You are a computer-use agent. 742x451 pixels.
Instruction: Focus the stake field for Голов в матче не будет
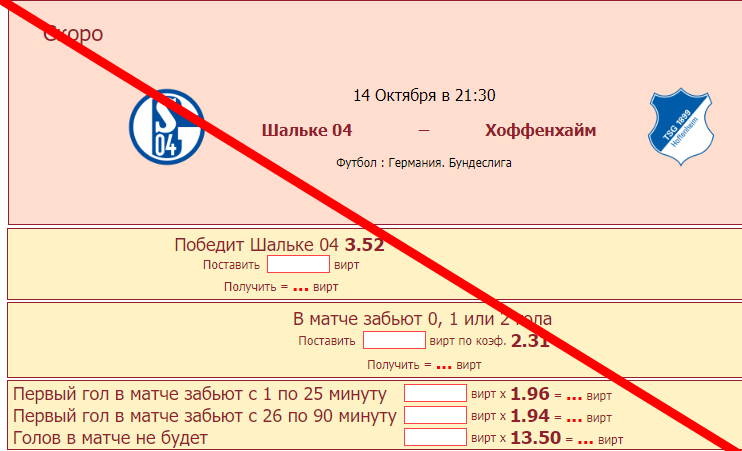pyautogui.click(x=435, y=437)
